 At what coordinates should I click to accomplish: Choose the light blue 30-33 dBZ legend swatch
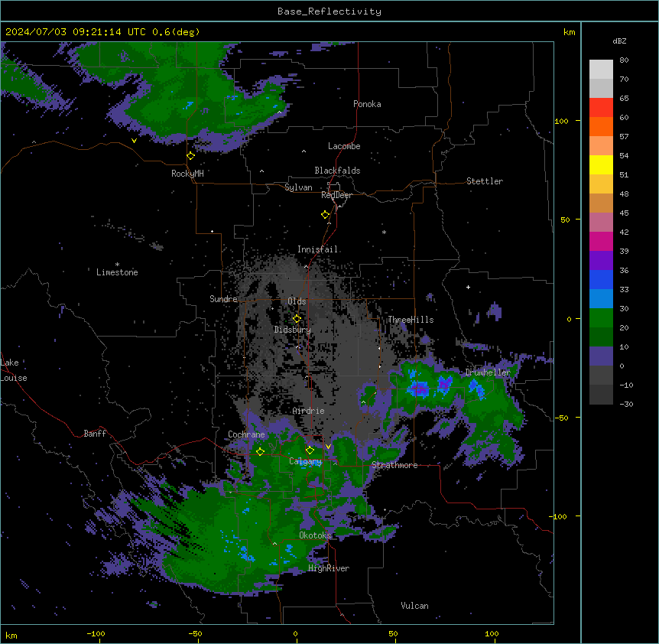(x=601, y=298)
